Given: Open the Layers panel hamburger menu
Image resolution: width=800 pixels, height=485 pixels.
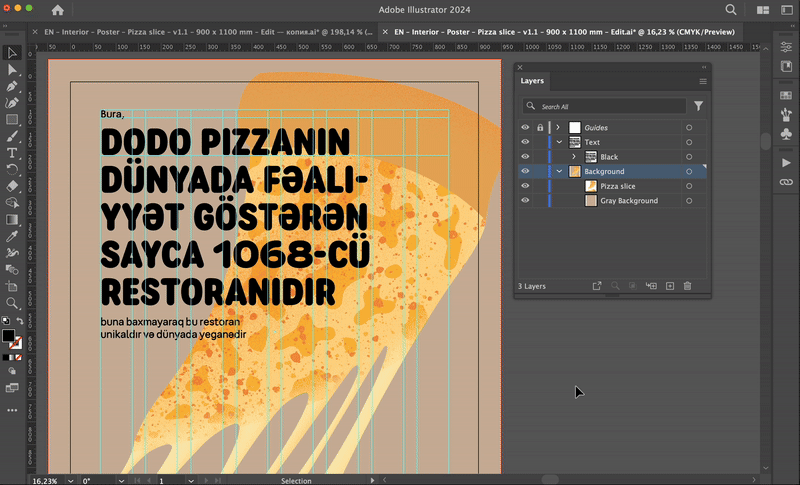Looking at the screenshot, I should pyautogui.click(x=703, y=82).
